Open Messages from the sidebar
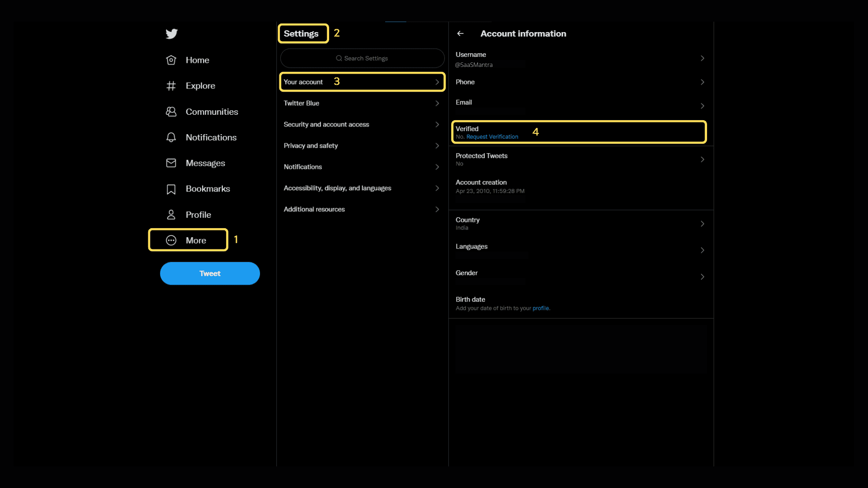 205,163
